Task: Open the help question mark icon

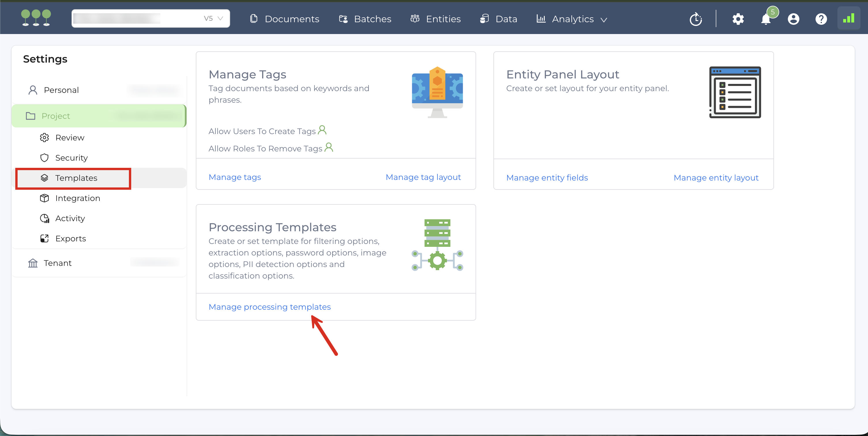Action: click(821, 19)
